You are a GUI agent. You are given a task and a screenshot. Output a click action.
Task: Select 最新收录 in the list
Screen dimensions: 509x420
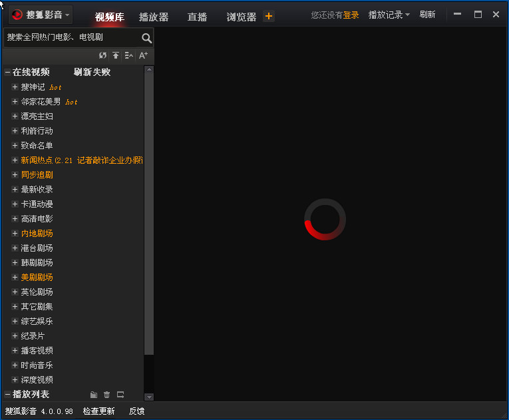tap(37, 190)
